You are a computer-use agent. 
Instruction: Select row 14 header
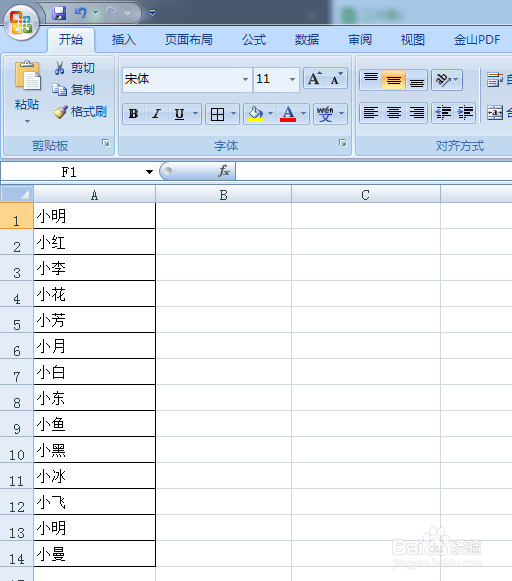[x=17, y=554]
